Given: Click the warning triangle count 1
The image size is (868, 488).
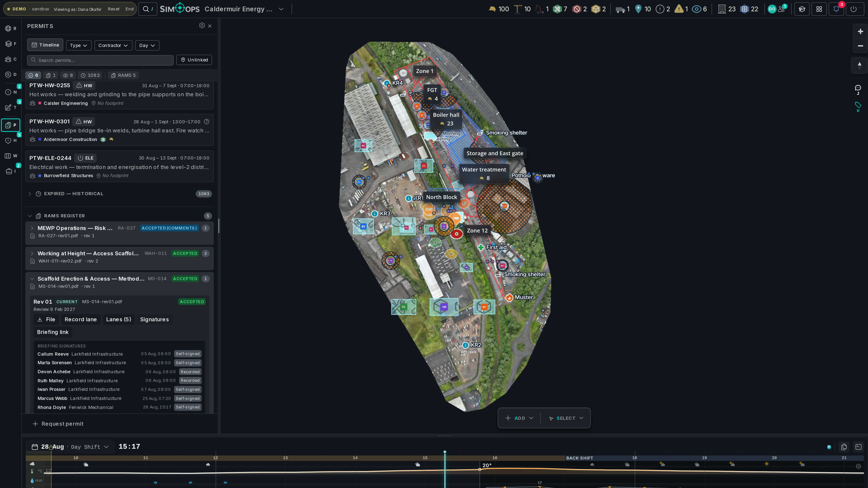Looking at the screenshot, I should pos(681,9).
